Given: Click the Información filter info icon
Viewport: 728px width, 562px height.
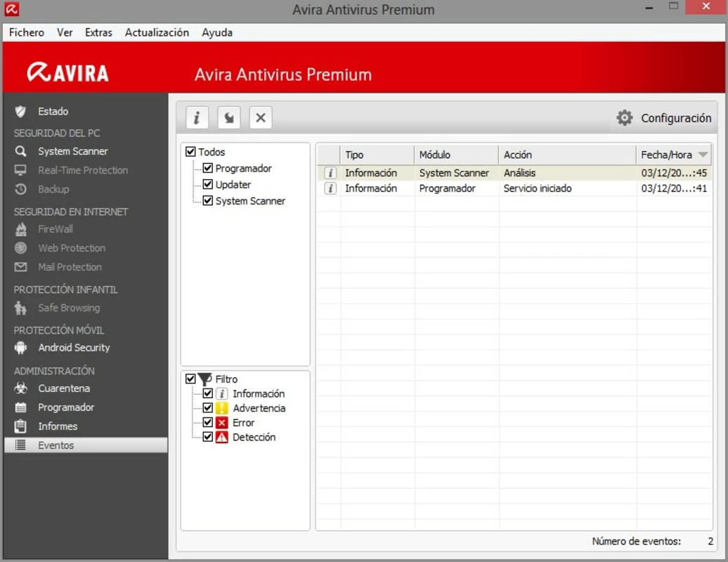Looking at the screenshot, I should pyautogui.click(x=222, y=393).
